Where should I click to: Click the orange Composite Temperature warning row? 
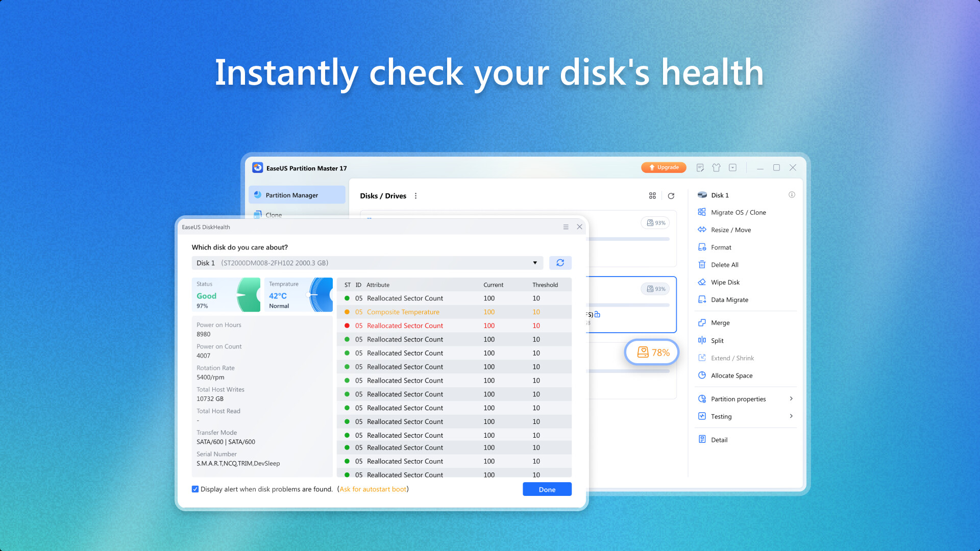pyautogui.click(x=403, y=312)
